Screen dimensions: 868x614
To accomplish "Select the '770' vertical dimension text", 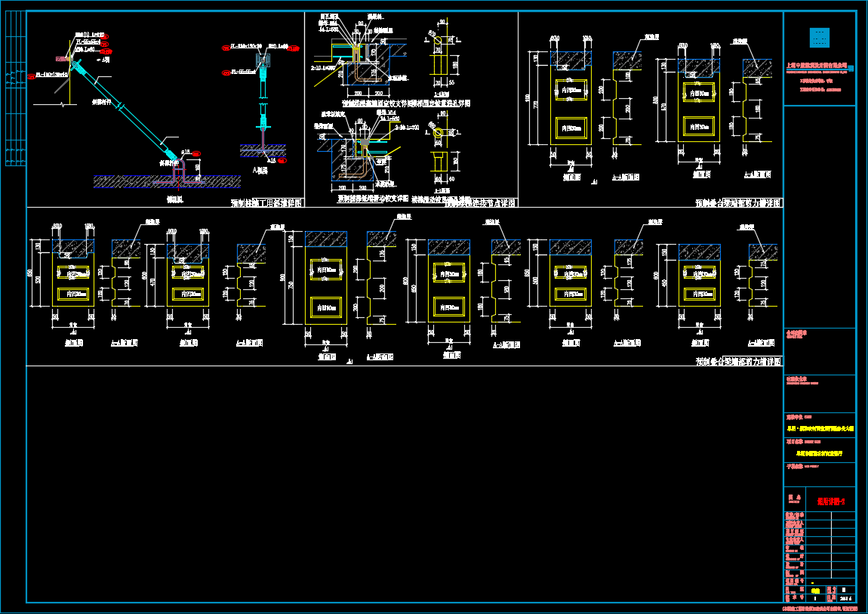I will (534, 104).
